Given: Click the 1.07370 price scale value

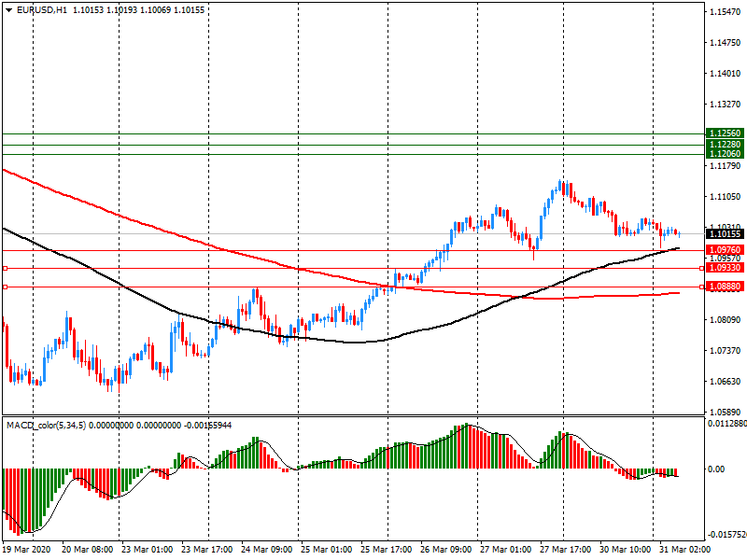Looking at the screenshot, I should 726,351.
